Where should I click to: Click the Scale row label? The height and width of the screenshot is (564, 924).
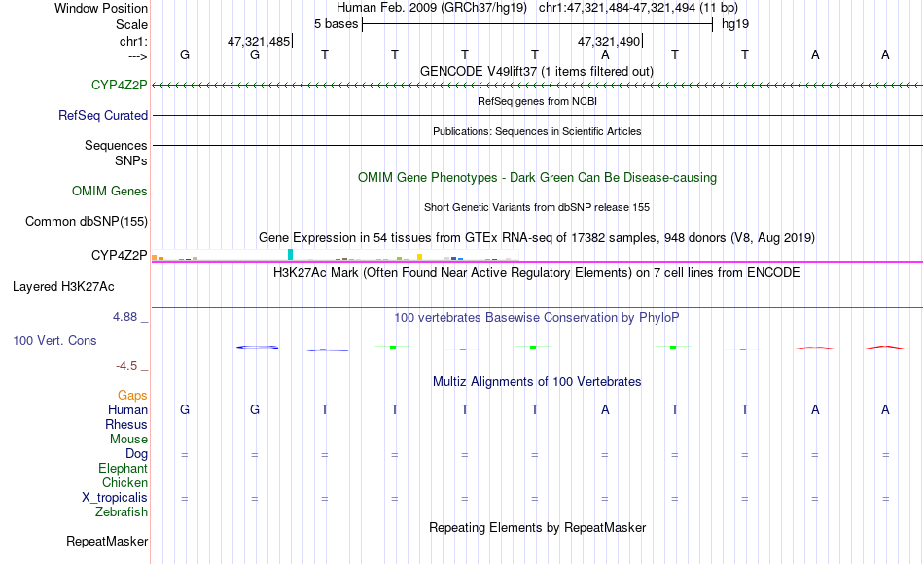pyautogui.click(x=131, y=24)
